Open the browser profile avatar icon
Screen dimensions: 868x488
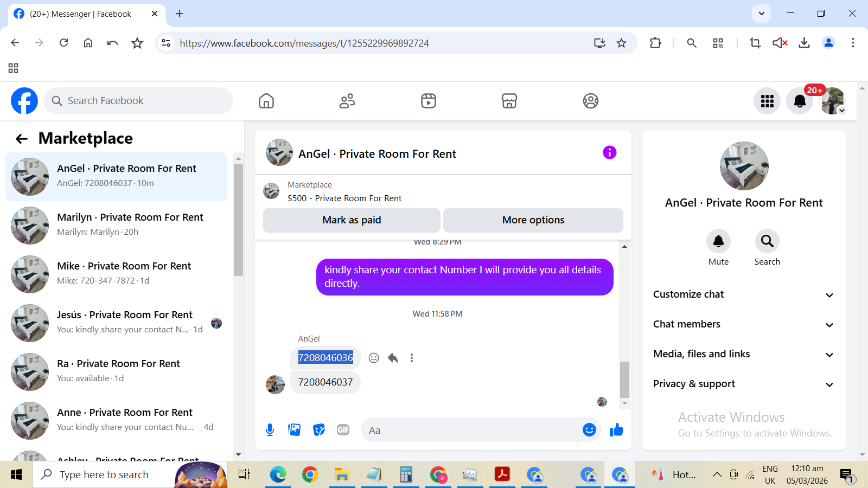[828, 43]
